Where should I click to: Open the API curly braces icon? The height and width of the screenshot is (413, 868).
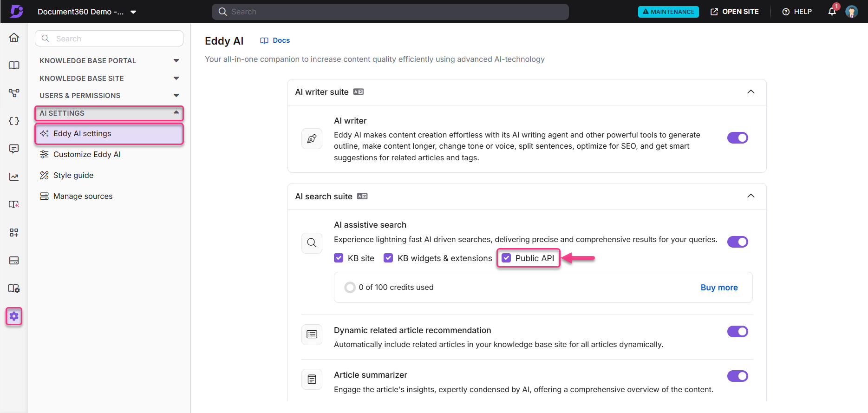[x=14, y=121]
